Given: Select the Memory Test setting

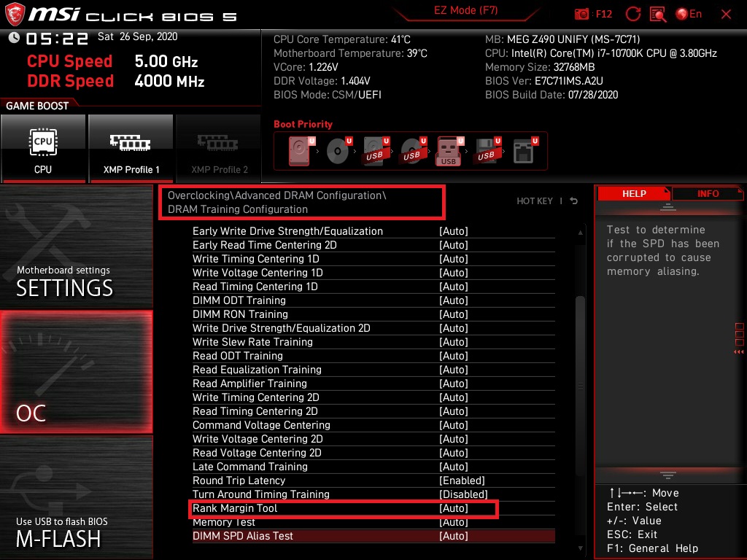Looking at the screenshot, I should 373,521.
